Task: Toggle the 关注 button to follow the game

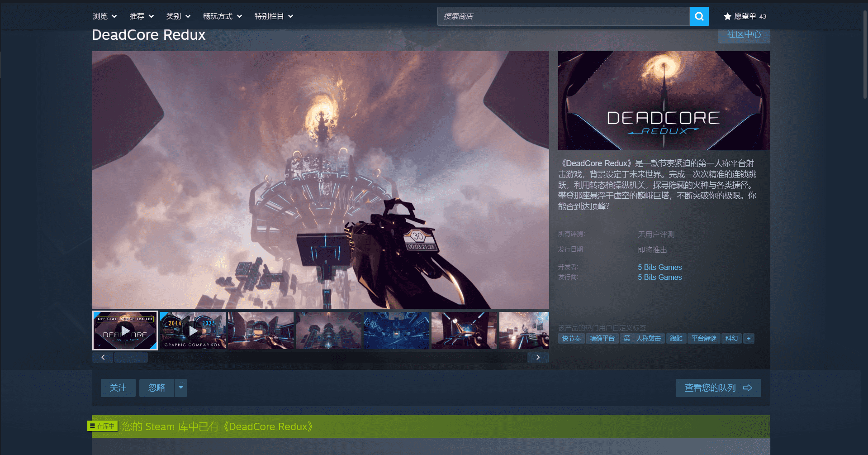Action: [x=118, y=388]
